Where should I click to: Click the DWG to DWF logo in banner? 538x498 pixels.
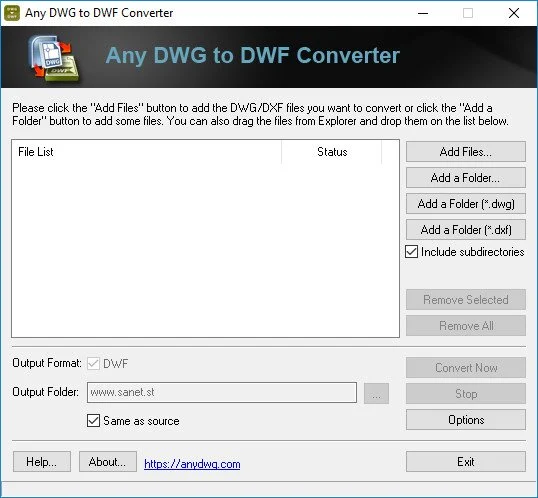pyautogui.click(x=54, y=58)
